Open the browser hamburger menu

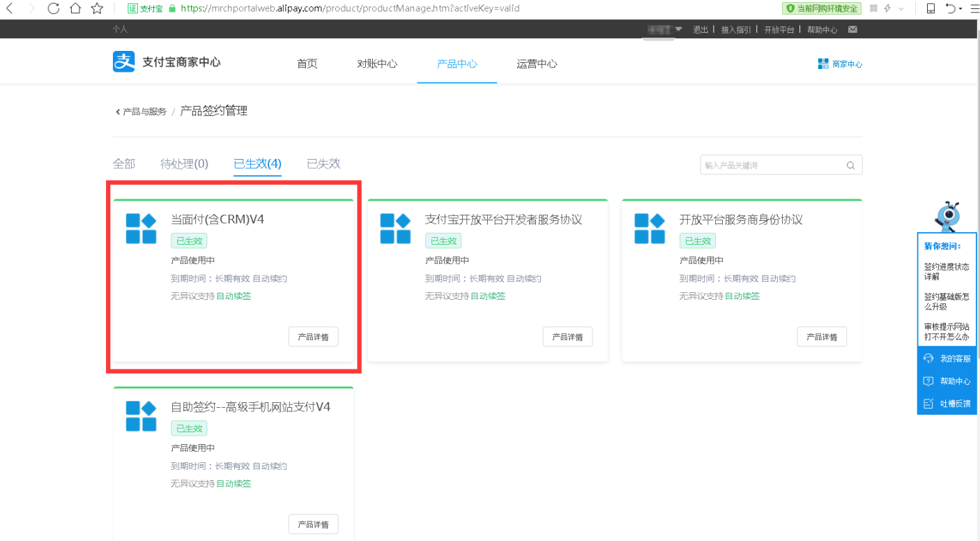(974, 8)
